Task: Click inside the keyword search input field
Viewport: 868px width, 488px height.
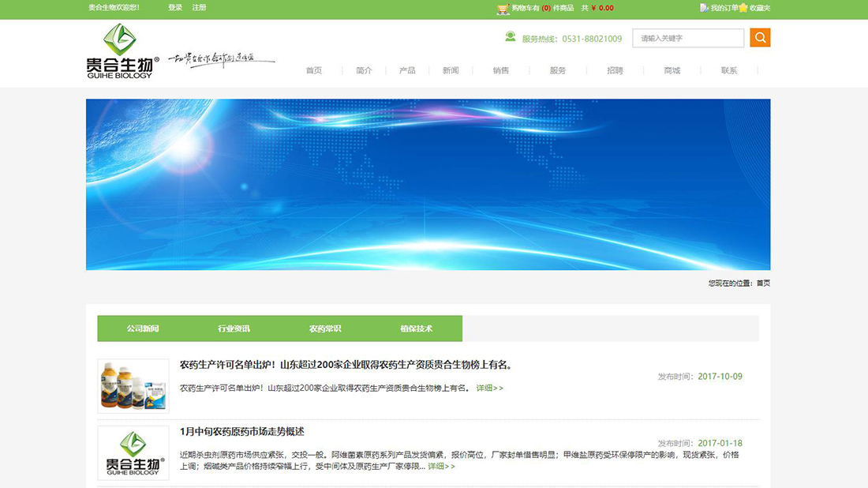Action: [688, 37]
